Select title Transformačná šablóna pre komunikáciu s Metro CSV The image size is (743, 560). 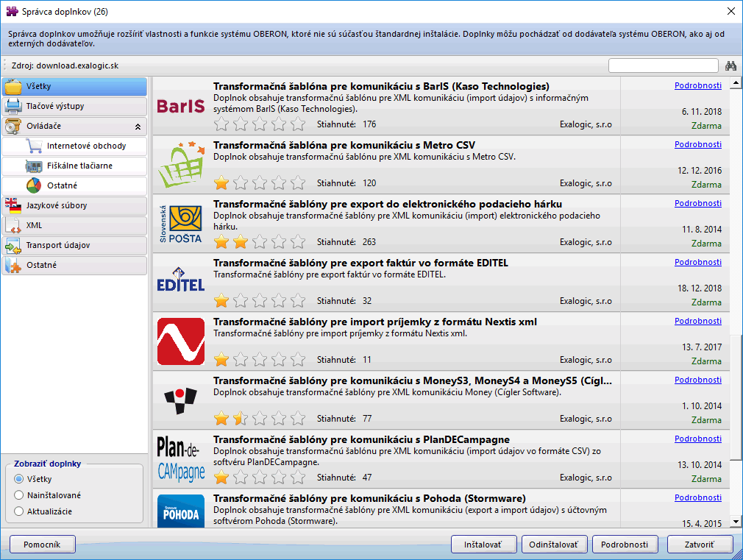(x=344, y=145)
